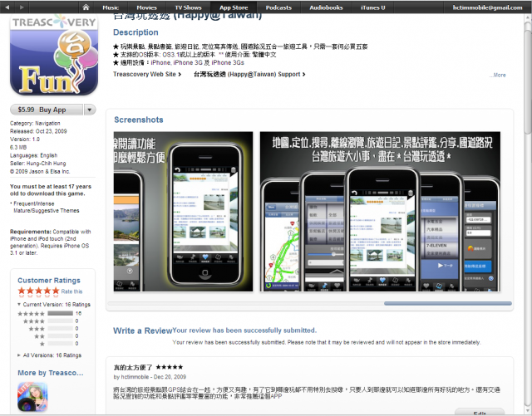532x416 pixels.
Task: Click 'Released: Oct 23, 2009' text
Action: tap(38, 131)
